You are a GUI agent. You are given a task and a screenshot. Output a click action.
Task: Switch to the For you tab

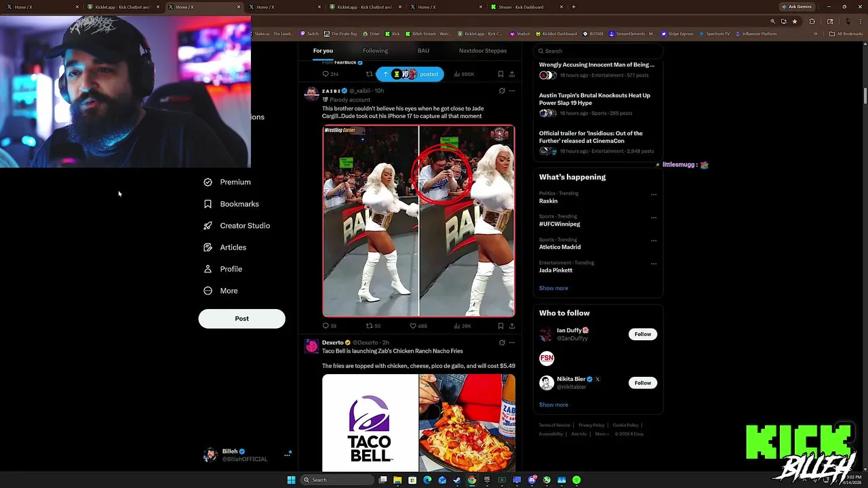pos(323,51)
